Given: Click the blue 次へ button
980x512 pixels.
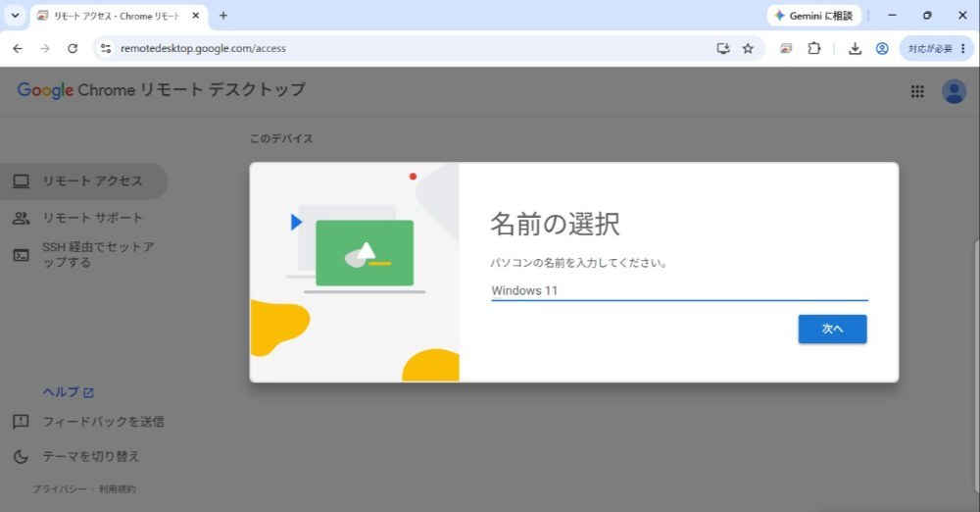Looking at the screenshot, I should 832,329.
